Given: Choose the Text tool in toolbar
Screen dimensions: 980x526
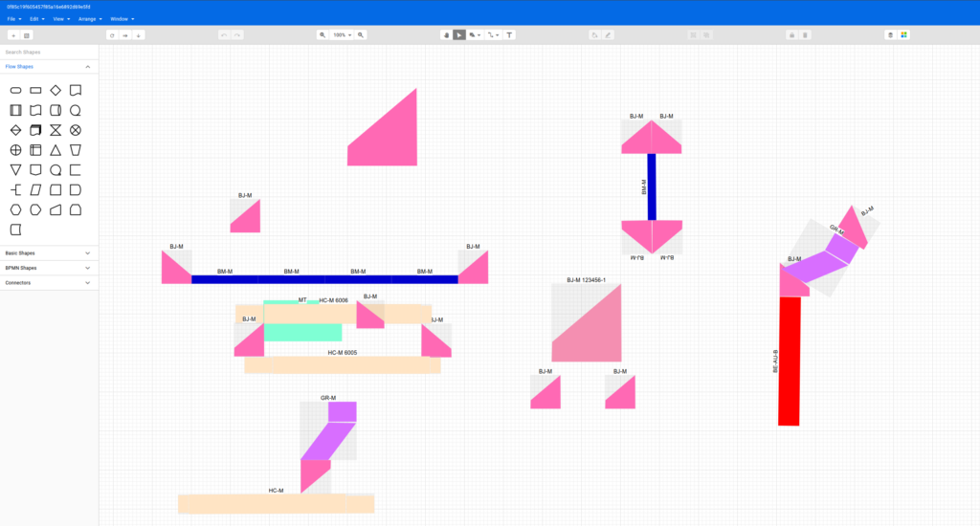Looking at the screenshot, I should [x=509, y=34].
